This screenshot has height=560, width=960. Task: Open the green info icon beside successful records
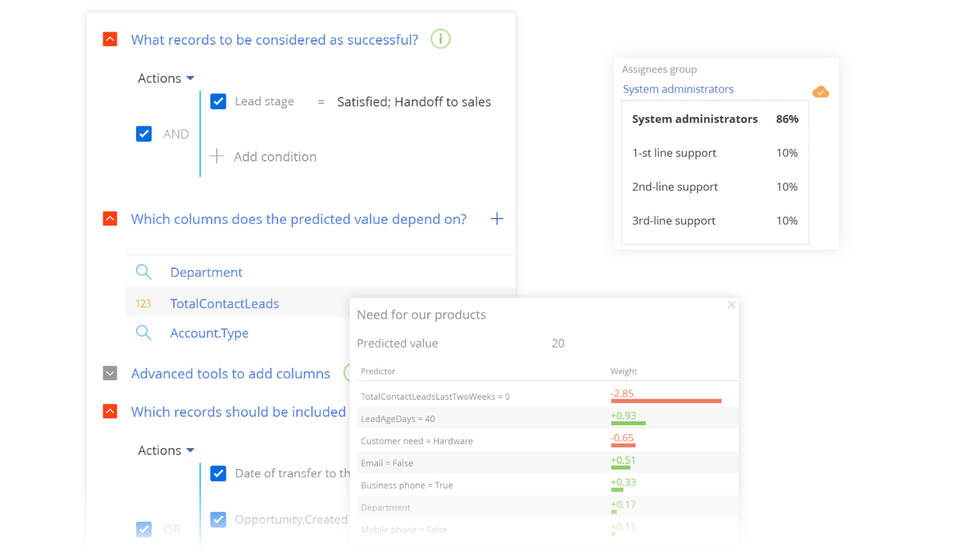coord(440,39)
